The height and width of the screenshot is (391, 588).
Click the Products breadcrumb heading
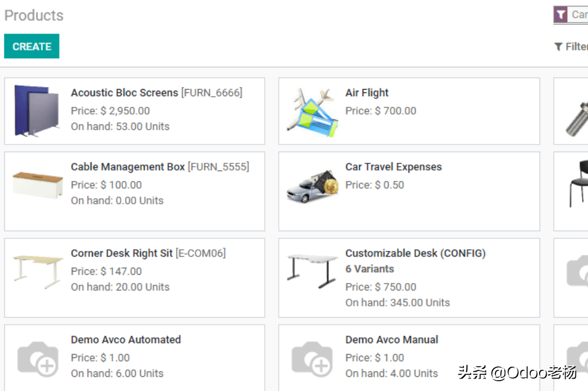(x=34, y=15)
